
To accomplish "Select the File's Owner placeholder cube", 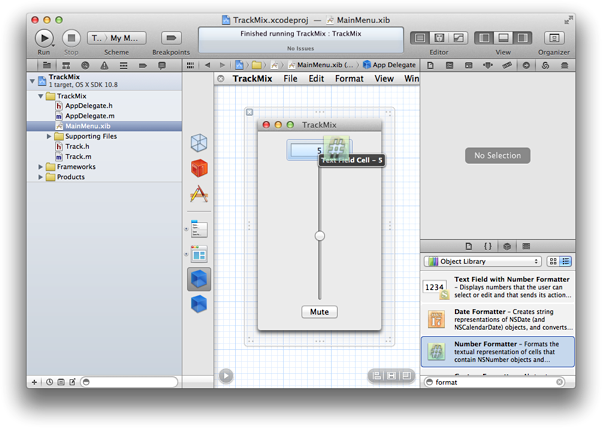I will (199, 143).
